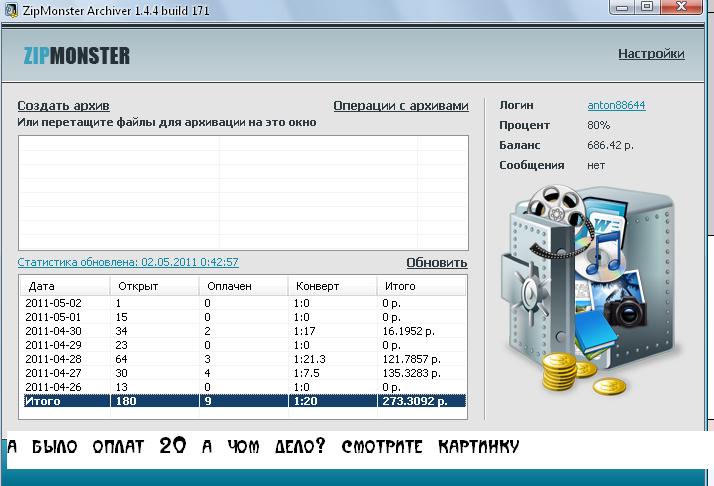Maximize the ZipMonster Archiver window

(646, 8)
